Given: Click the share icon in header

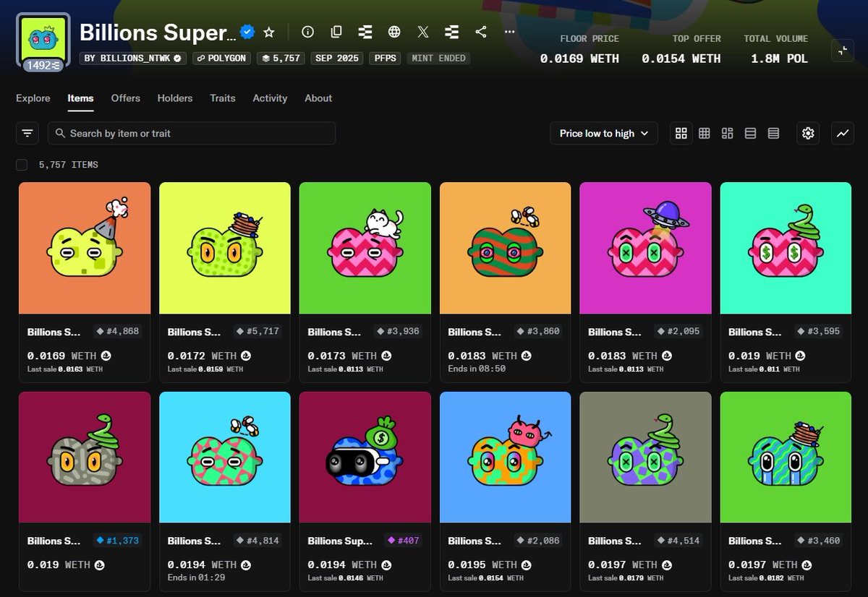Looking at the screenshot, I should point(481,32).
